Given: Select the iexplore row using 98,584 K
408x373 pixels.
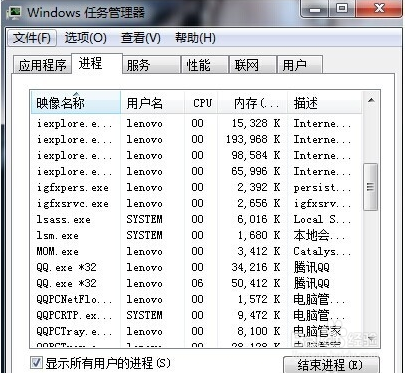Looking at the screenshot, I should pyautogui.click(x=196, y=155).
